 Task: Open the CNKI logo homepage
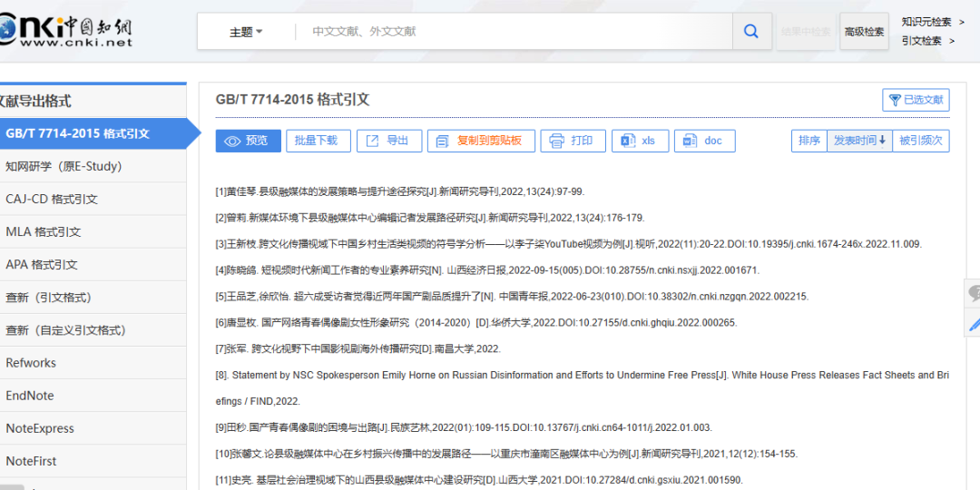pos(66,29)
